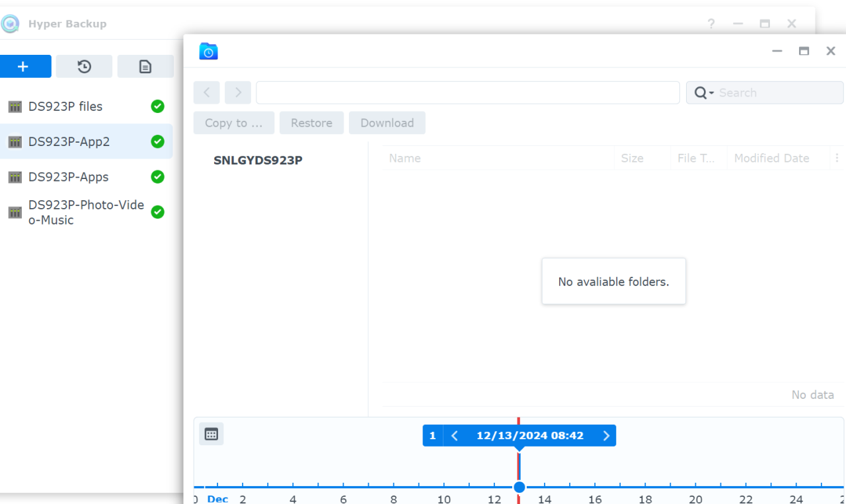This screenshot has width=846, height=504.
Task: Open the calendar picker in the timeline
Action: tap(211, 434)
